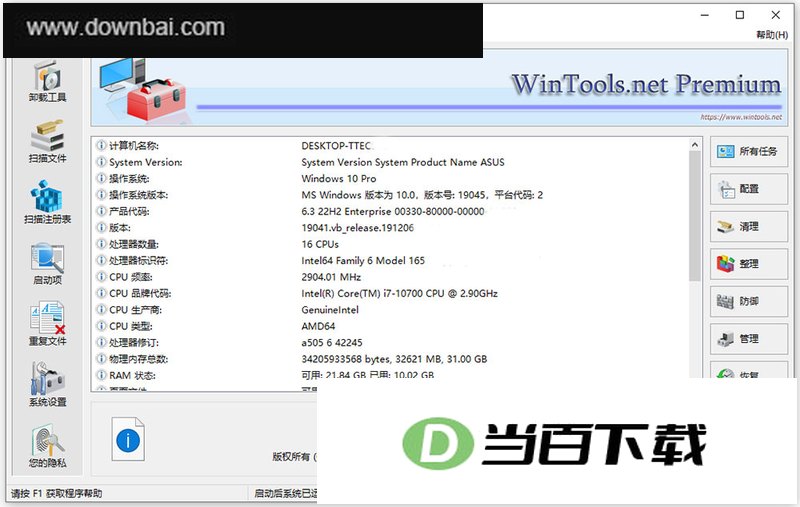Open the 卸载工具 uninstaller tool
Viewport: 800px width, 507px height.
coord(47,82)
